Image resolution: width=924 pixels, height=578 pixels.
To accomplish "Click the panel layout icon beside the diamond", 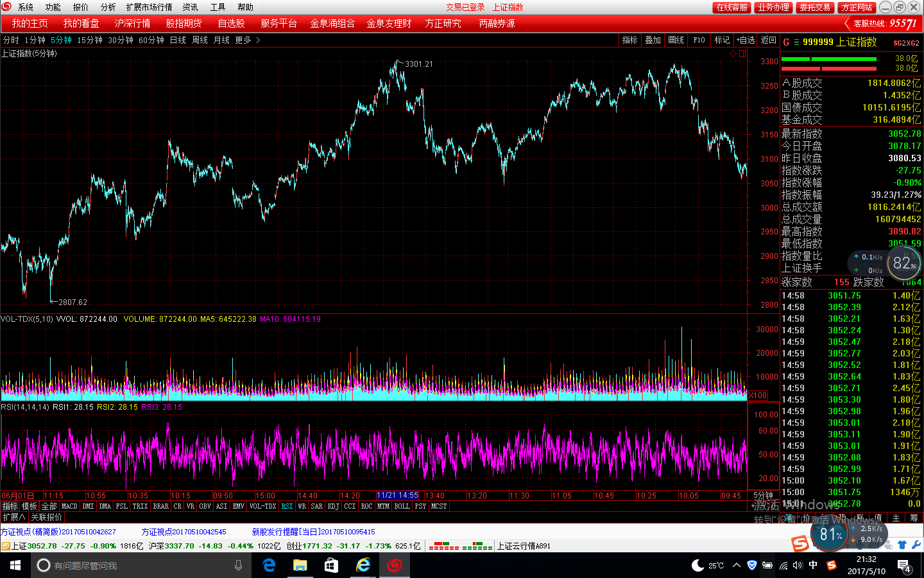I will [x=742, y=54].
